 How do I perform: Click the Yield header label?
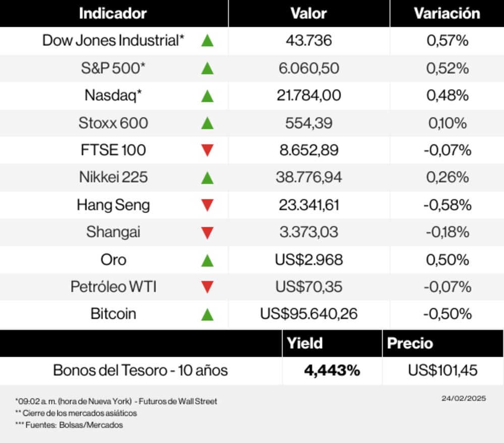[304, 344]
